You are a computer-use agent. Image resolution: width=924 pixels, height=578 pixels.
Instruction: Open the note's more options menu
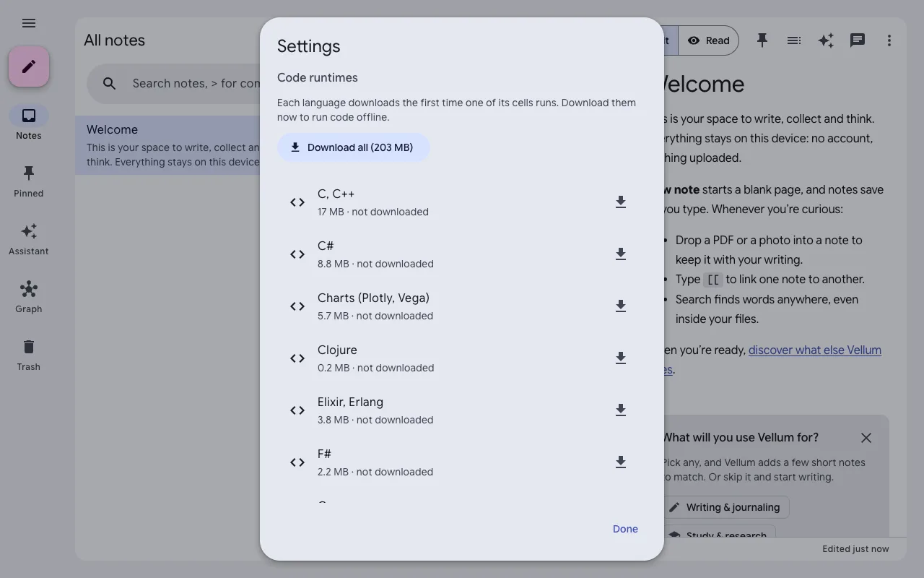click(x=889, y=40)
